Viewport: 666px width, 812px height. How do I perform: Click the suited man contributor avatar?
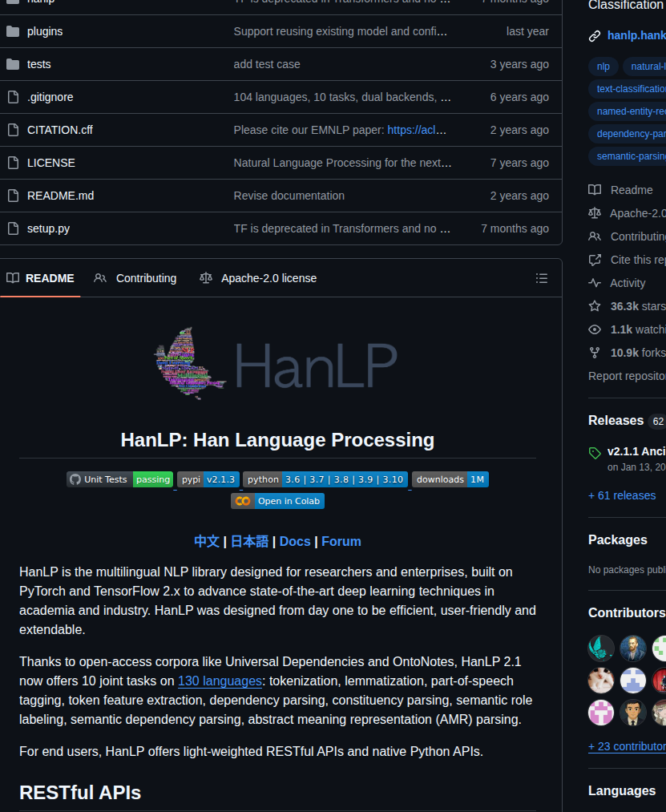click(633, 713)
